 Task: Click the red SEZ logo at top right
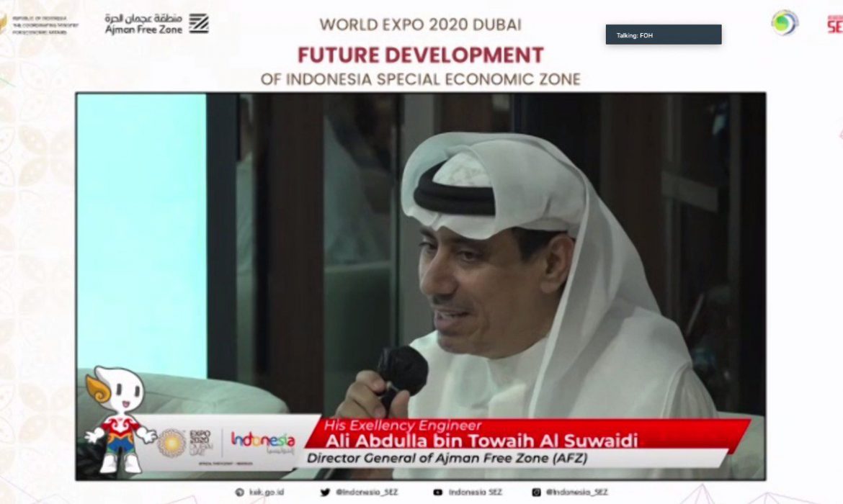pyautogui.click(x=834, y=24)
